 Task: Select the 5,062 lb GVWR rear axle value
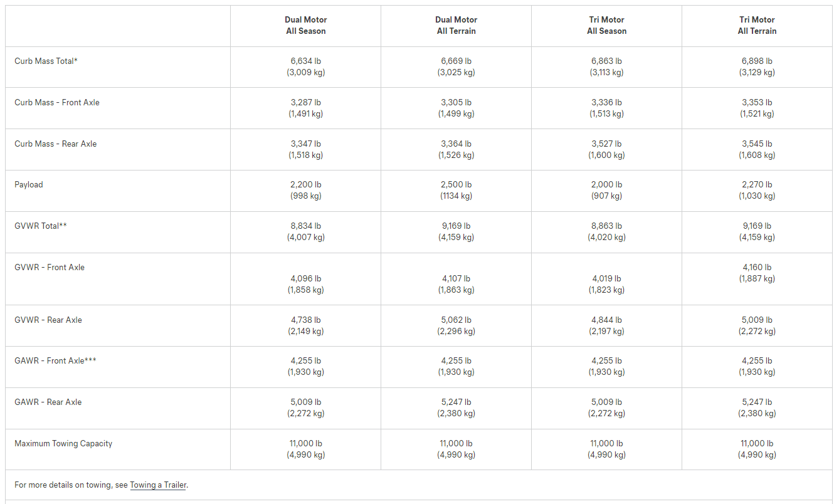click(456, 320)
